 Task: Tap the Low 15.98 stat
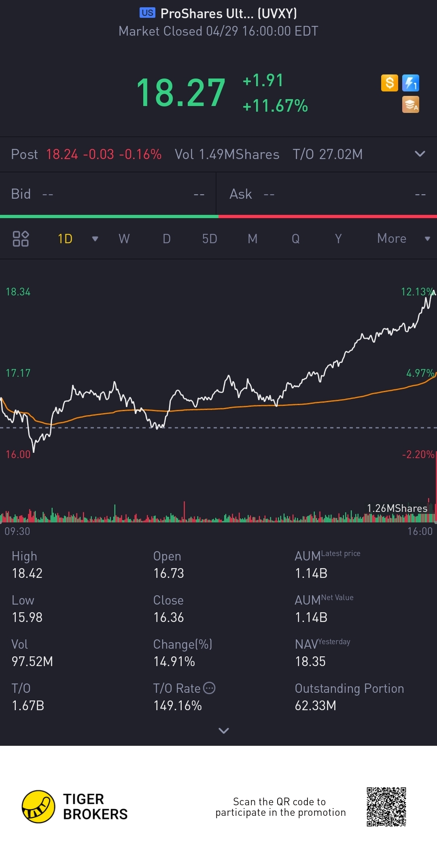27,609
